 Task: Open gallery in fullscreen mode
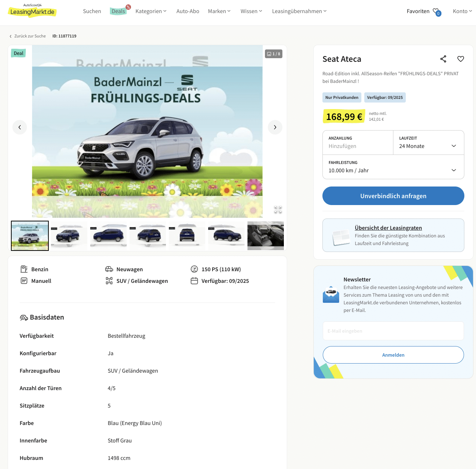[x=278, y=209]
